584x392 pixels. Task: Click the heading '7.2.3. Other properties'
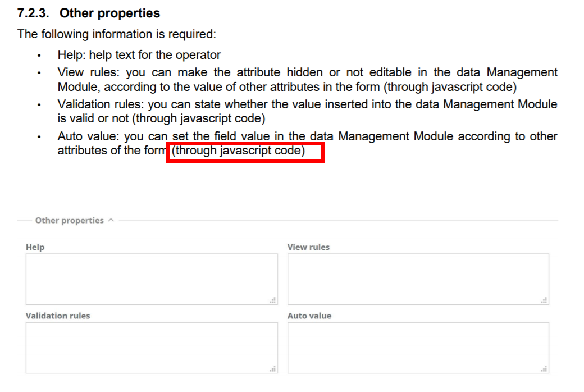point(89,13)
